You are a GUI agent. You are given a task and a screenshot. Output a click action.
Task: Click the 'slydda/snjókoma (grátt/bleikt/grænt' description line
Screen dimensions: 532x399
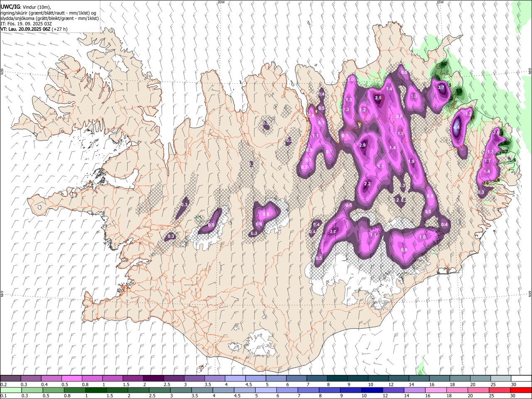pyautogui.click(x=49, y=18)
